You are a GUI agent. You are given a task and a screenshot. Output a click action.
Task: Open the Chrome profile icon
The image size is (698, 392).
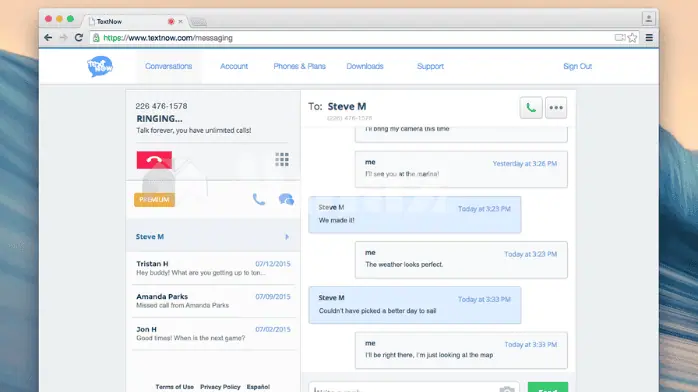648,19
